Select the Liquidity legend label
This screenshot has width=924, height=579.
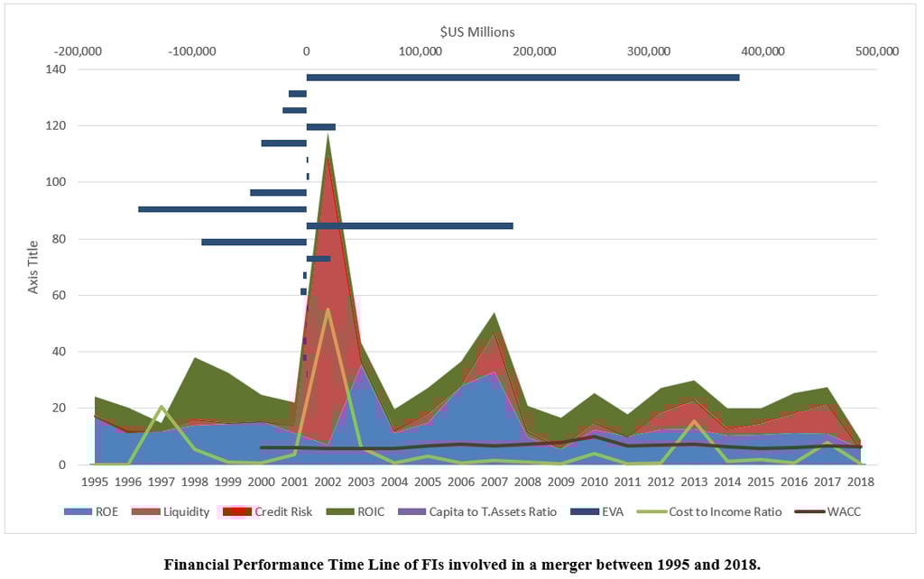pyautogui.click(x=186, y=512)
